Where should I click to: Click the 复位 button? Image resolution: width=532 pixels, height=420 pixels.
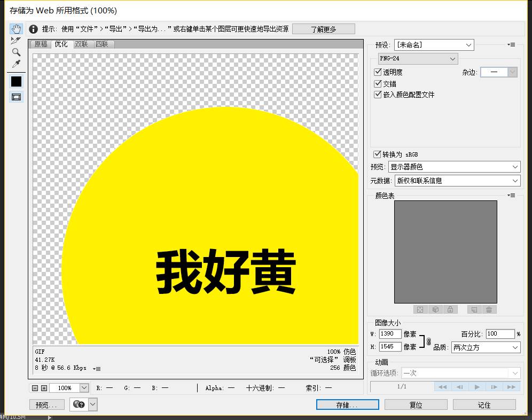[x=416, y=405]
